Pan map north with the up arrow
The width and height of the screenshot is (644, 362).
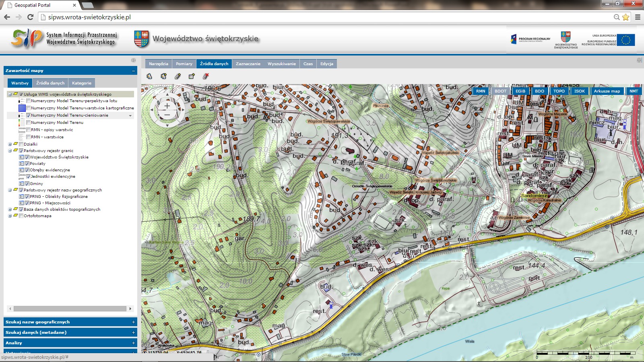[x=167, y=95]
